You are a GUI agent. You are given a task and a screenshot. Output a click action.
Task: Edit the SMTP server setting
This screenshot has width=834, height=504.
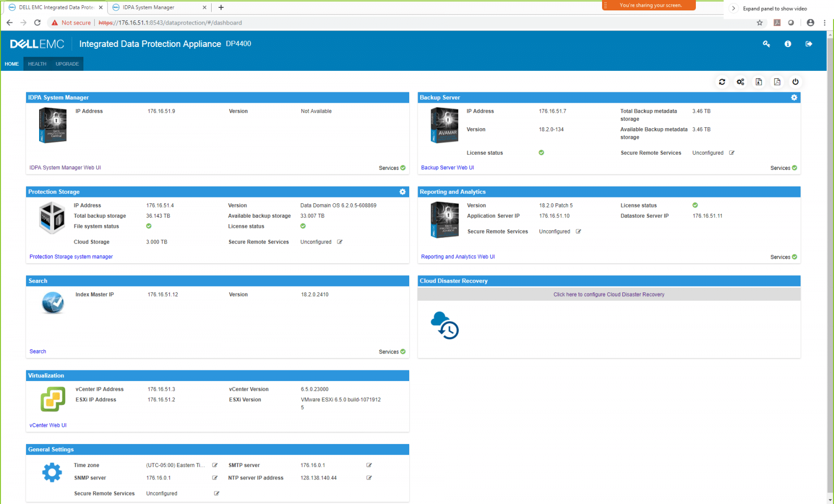click(x=369, y=465)
